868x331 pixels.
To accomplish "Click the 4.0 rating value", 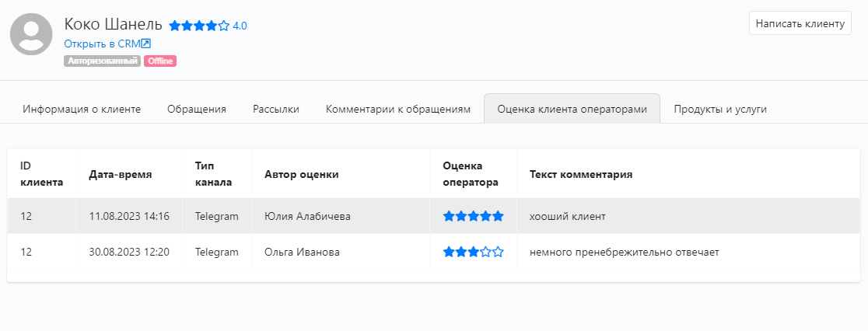I will (240, 26).
